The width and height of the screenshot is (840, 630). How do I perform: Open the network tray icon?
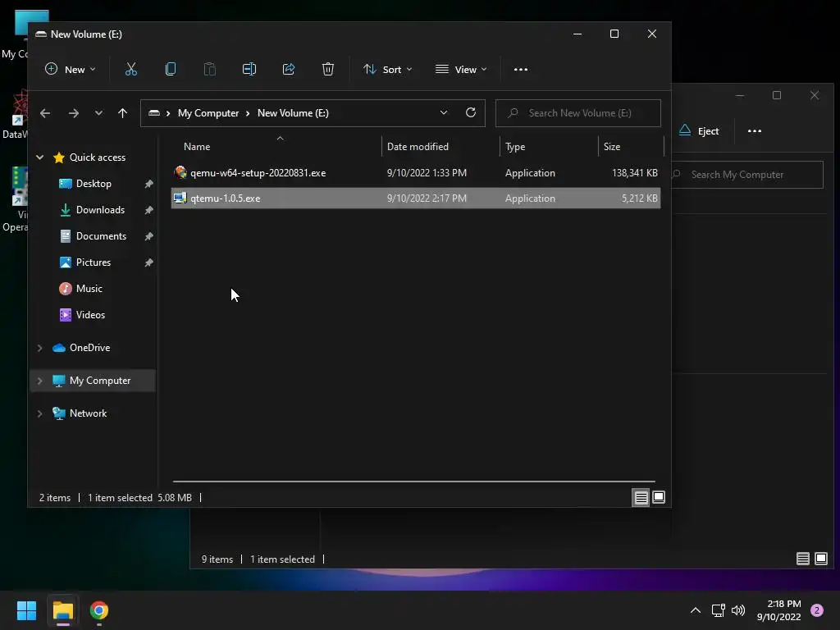[x=718, y=610]
